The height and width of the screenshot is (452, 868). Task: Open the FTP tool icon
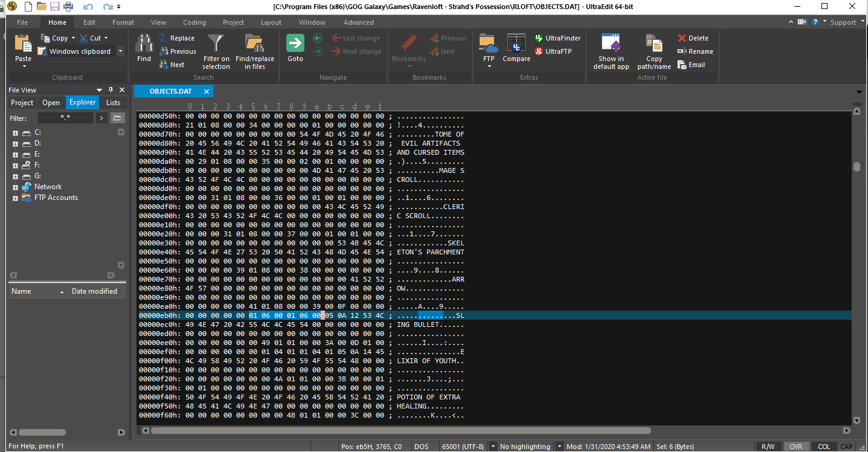pos(488,44)
